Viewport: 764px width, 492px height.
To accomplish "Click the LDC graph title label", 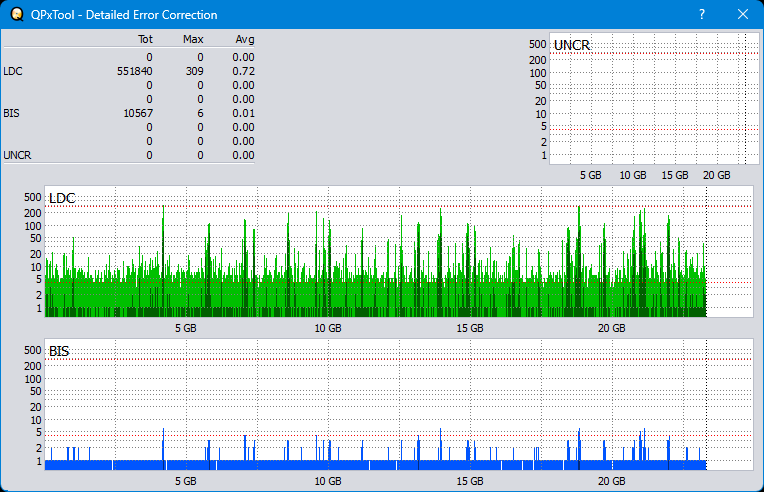I will (62, 198).
